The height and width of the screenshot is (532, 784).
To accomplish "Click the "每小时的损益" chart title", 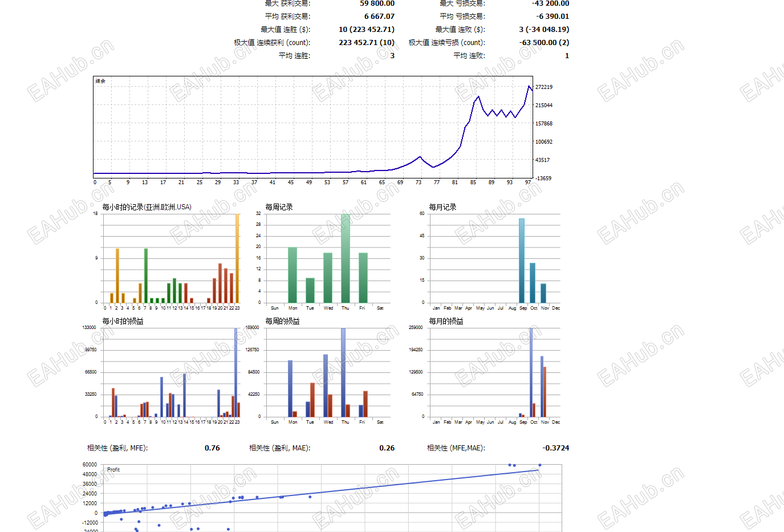I will click(123, 321).
